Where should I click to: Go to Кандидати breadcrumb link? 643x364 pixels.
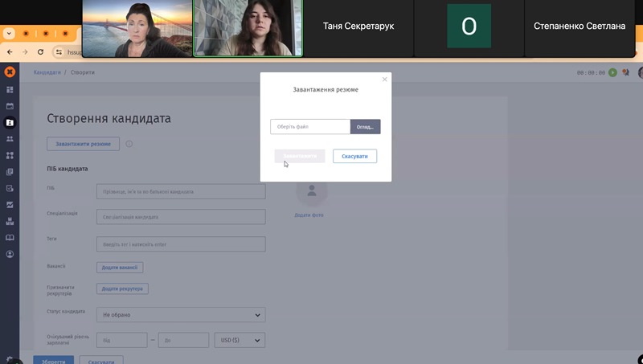click(x=47, y=72)
